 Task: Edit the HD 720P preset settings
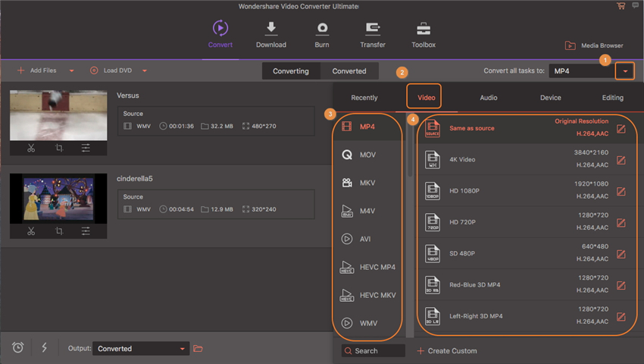[x=621, y=223]
